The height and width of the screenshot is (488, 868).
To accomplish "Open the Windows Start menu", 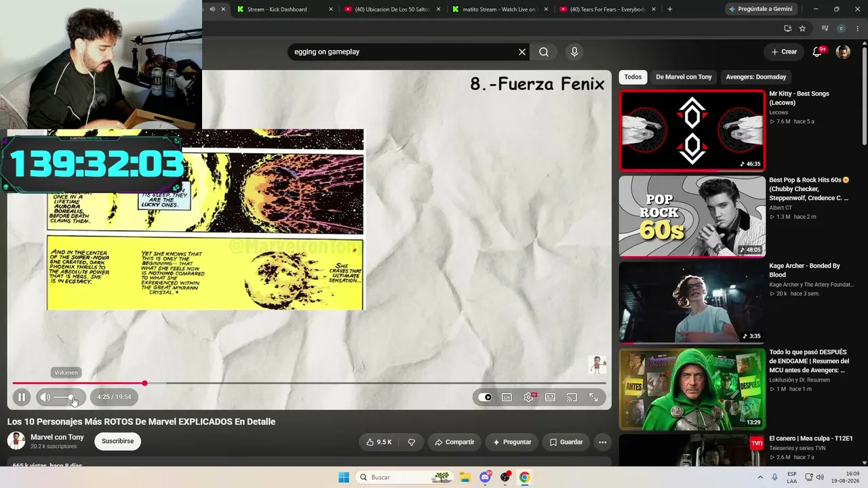I will point(344,477).
